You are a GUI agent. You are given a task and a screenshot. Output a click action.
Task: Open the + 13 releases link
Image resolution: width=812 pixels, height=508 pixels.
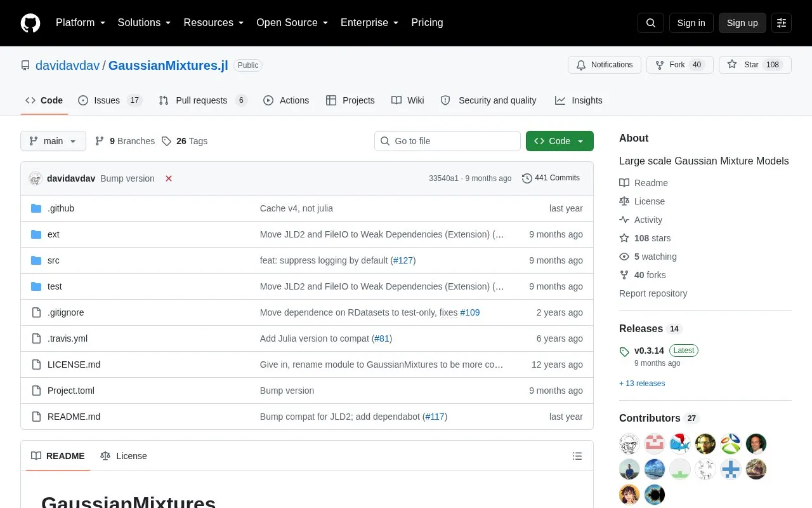coord(642,384)
